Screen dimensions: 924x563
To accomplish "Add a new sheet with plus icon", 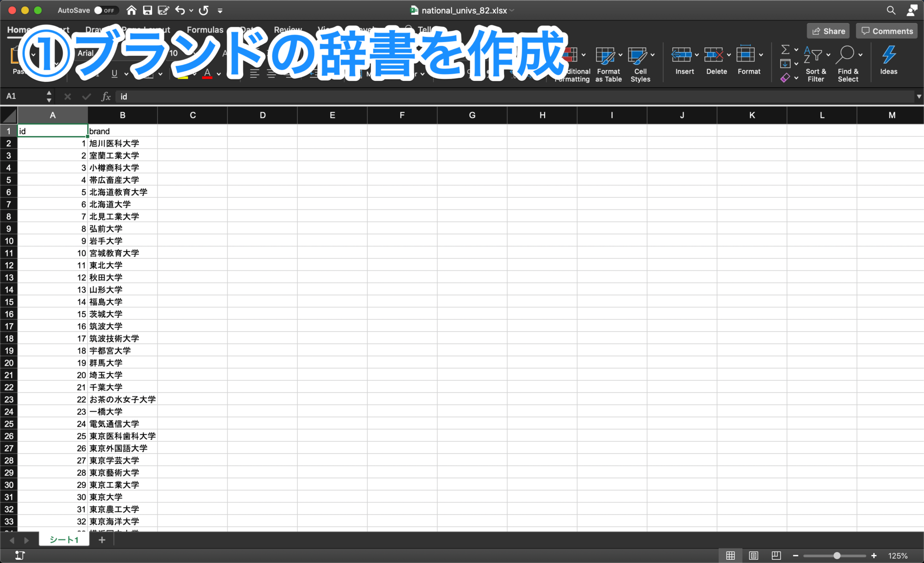I will 102,540.
